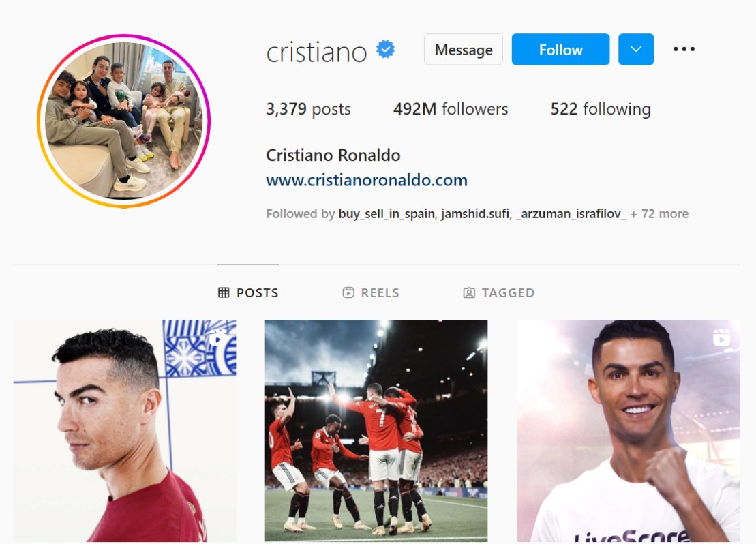Click the reel badge on the LiveScore post
The height and width of the screenshot is (544, 756).
pos(721,337)
